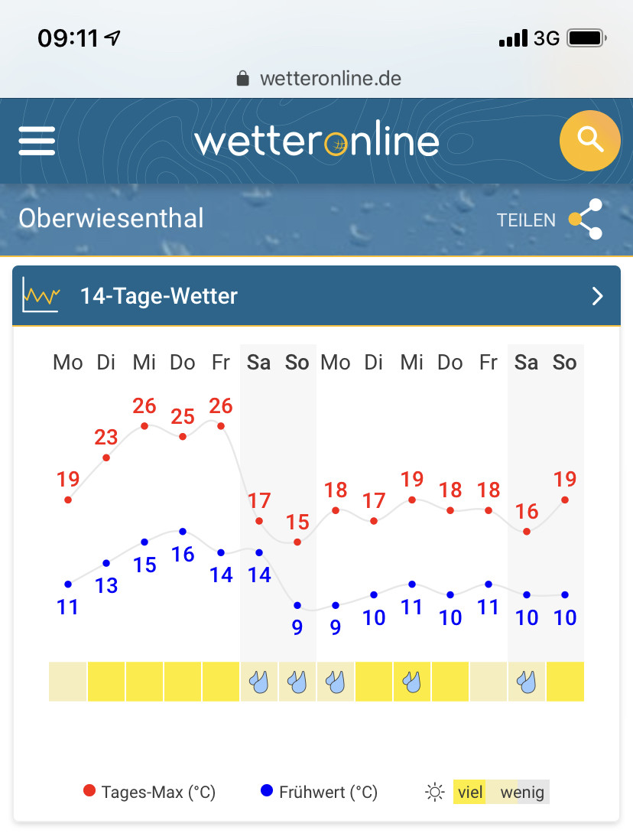Click the yellow 'viel' sunshine swatch
The height and width of the screenshot is (840, 633).
(469, 792)
